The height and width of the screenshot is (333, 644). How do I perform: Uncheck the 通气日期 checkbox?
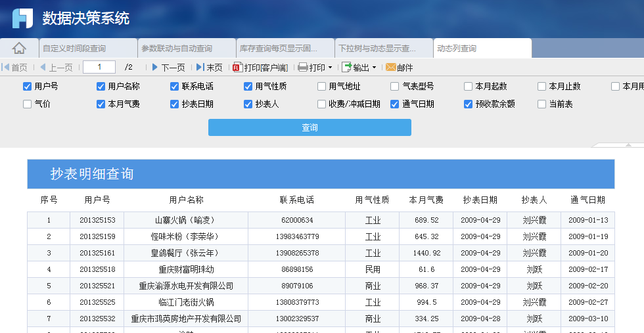(x=395, y=104)
